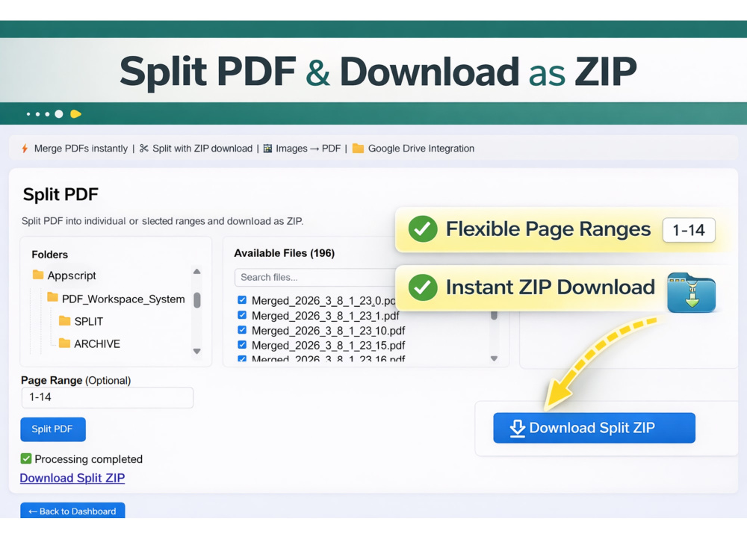
Task: Focus the Search files field
Action: [314, 277]
